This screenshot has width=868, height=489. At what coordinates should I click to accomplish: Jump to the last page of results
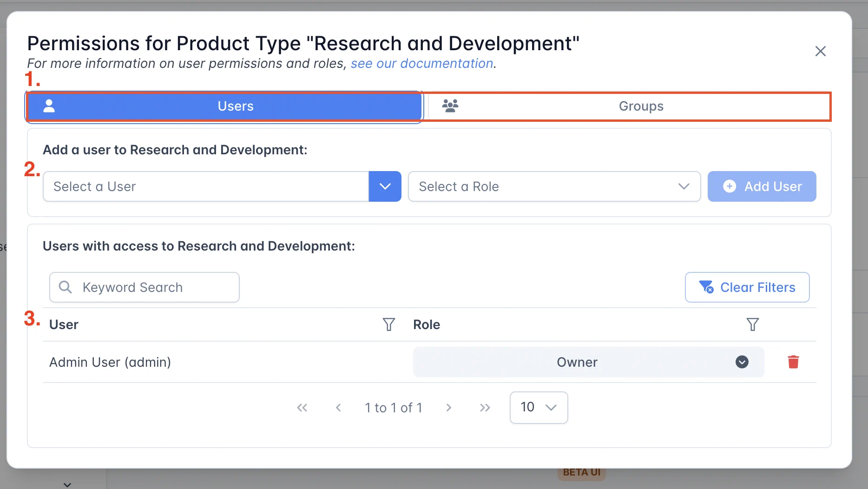[485, 408]
